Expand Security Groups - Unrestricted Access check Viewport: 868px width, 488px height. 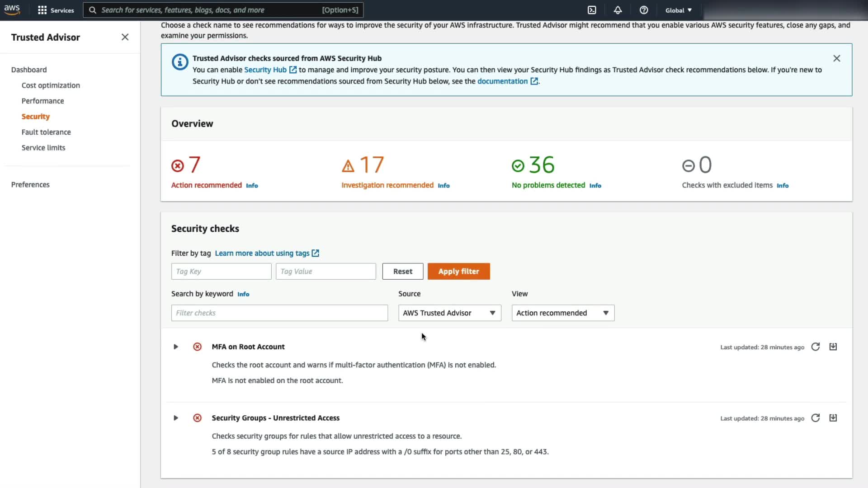(x=176, y=418)
